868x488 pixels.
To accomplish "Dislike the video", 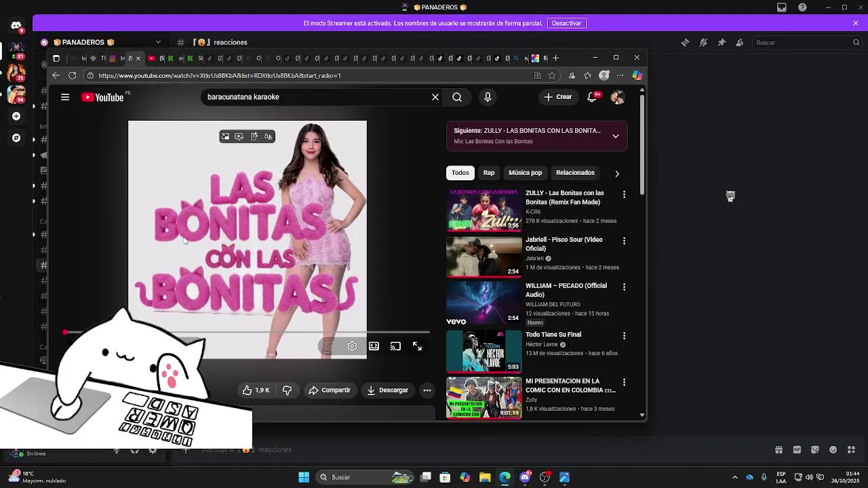I will (x=288, y=390).
